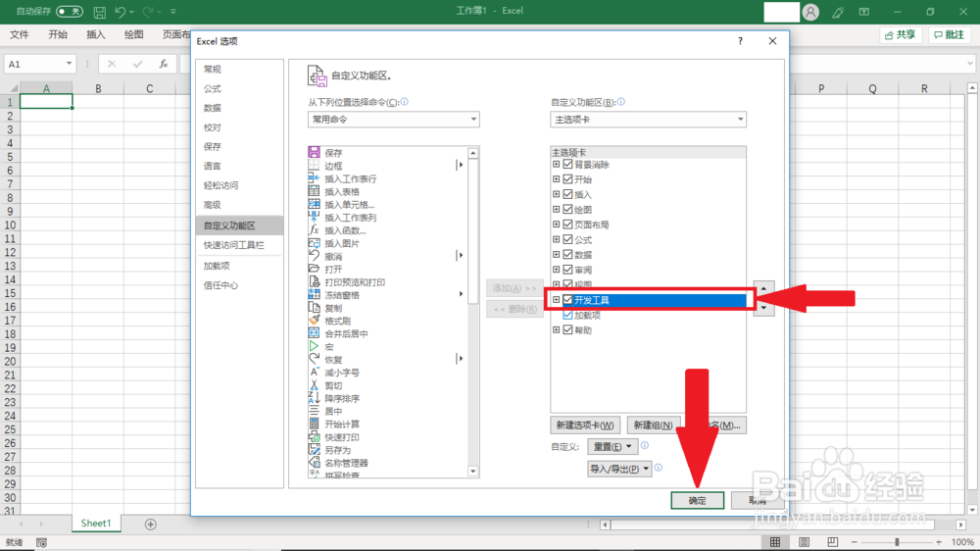Click the Redo arrow icon
The width and height of the screenshot is (980, 551).
click(x=148, y=11)
